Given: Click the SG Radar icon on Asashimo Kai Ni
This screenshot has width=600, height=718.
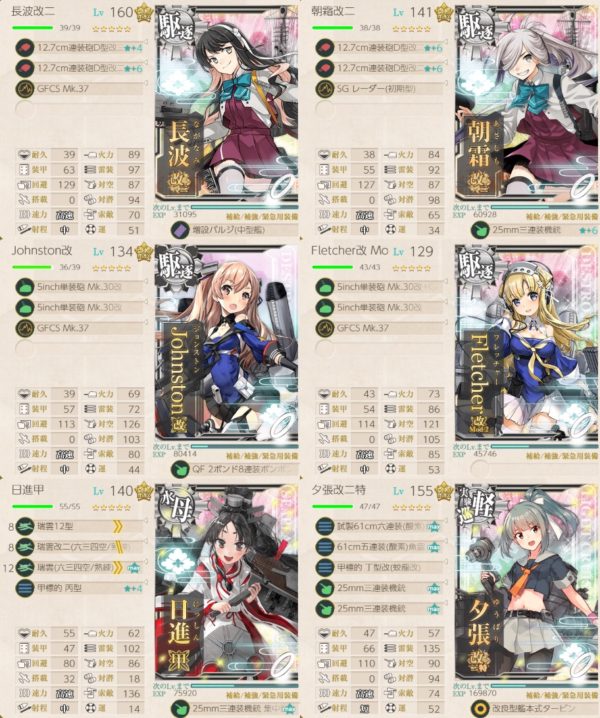Looking at the screenshot, I should point(325,88).
